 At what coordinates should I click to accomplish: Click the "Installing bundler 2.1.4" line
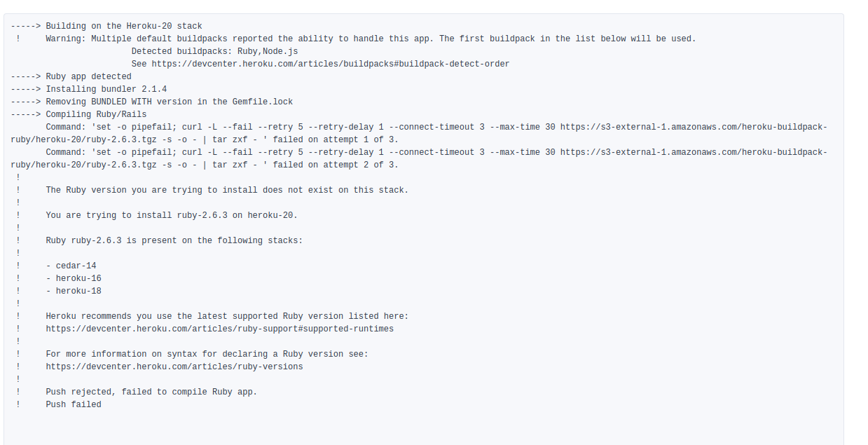tap(106, 89)
